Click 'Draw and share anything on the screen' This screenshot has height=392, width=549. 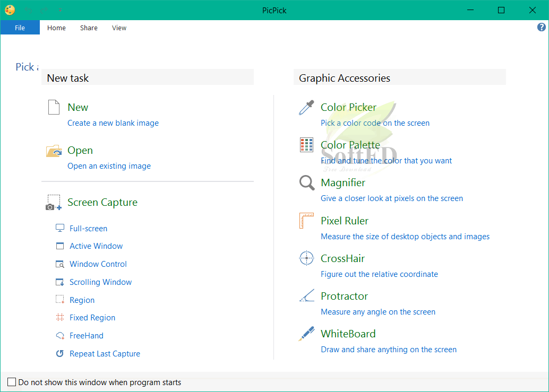pyautogui.click(x=389, y=350)
